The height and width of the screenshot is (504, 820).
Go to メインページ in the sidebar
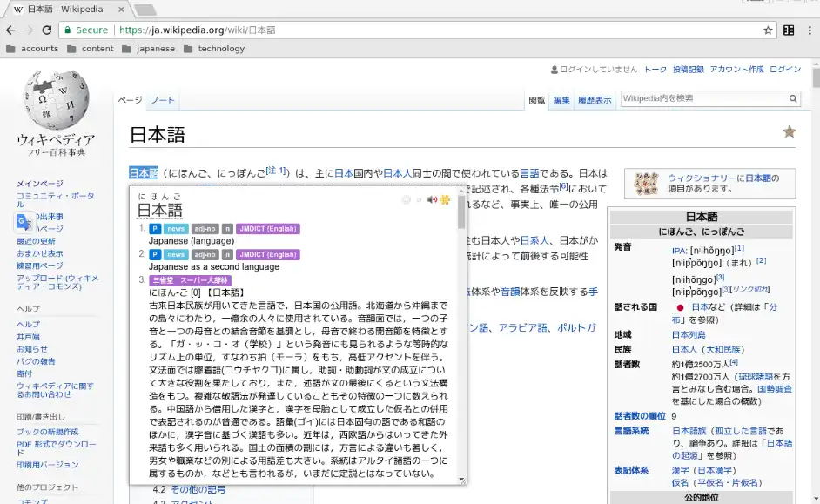[40, 184]
